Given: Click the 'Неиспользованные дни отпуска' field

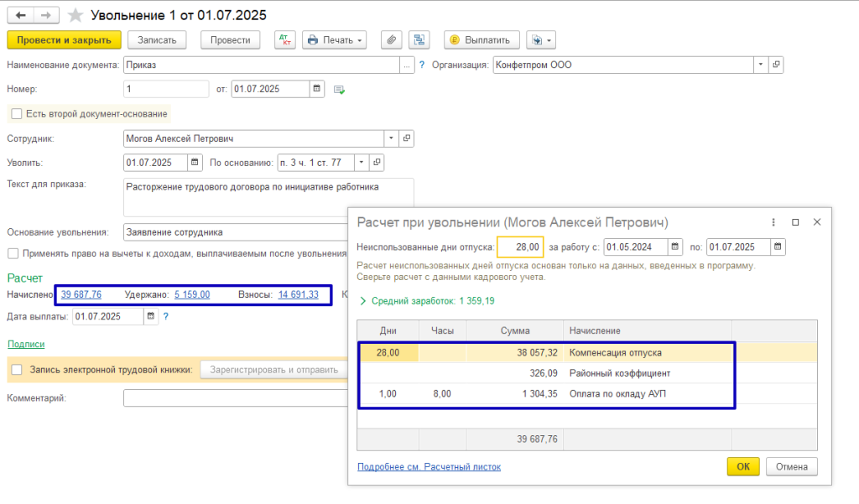Looking at the screenshot, I should [520, 247].
